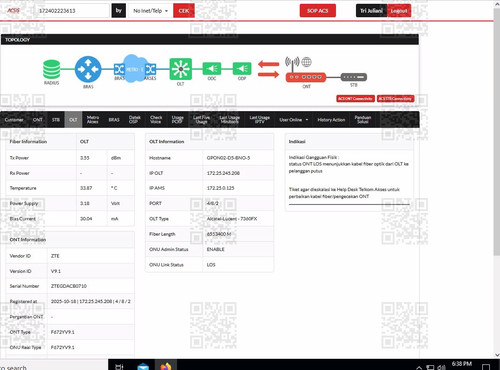Open the Panduan Solusi tab
The height and width of the screenshot is (370, 500).
(363, 120)
